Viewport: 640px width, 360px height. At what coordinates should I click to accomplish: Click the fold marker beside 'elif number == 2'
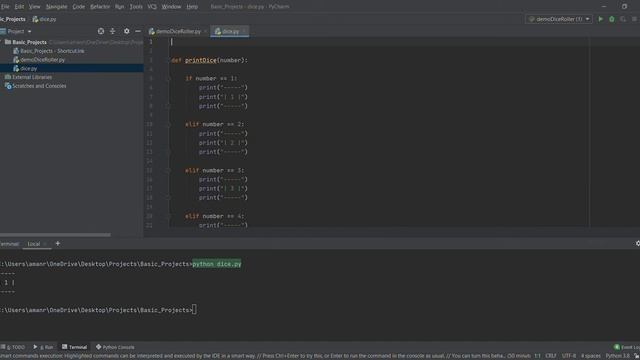tap(168, 124)
